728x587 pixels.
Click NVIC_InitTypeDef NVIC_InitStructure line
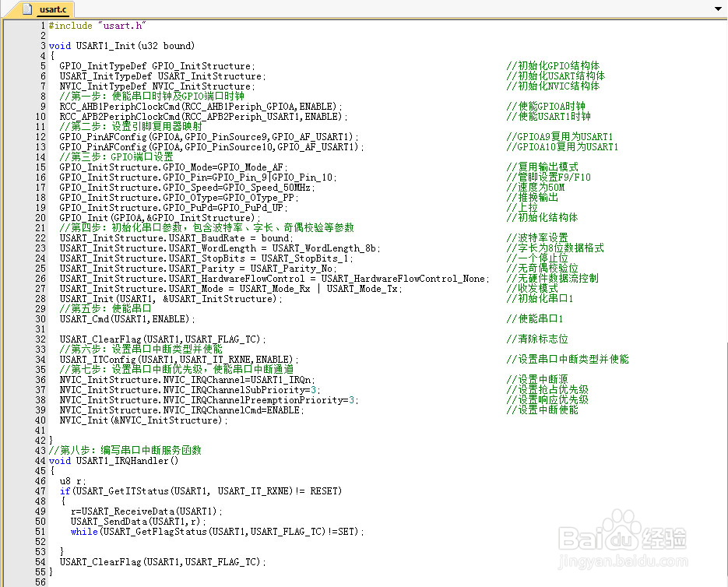157,86
